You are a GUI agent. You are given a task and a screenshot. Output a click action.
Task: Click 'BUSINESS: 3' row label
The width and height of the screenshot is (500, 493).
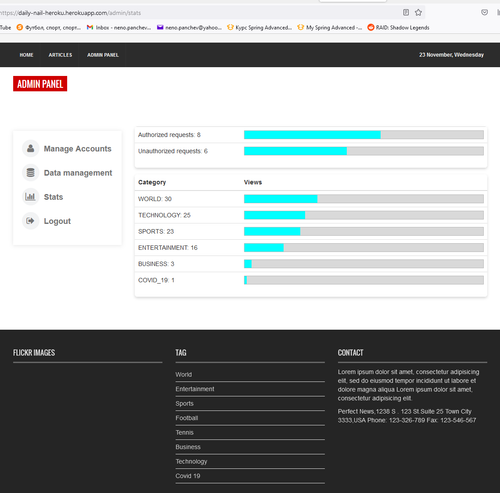(x=156, y=264)
